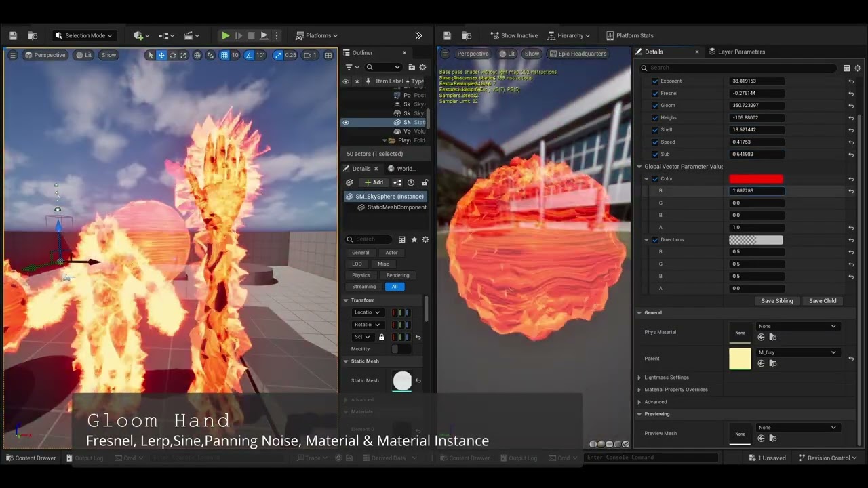868x488 pixels.
Task: Click the Play in editor green arrow
Action: point(225,35)
